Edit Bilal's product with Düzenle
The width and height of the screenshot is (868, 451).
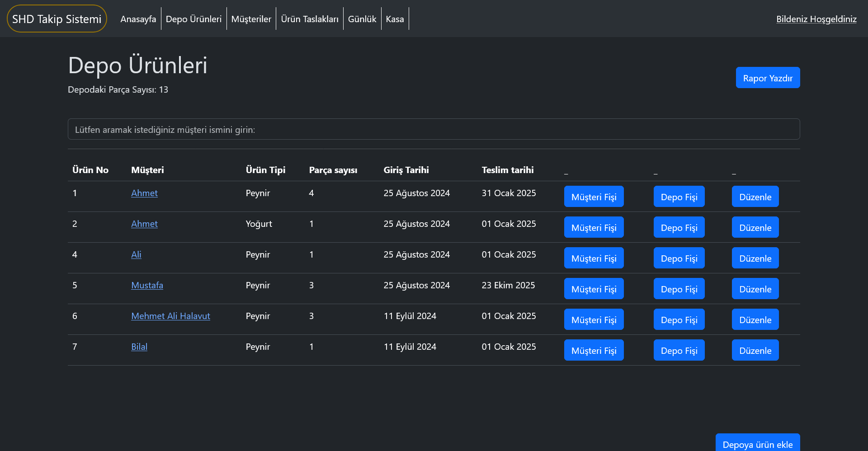[755, 351]
